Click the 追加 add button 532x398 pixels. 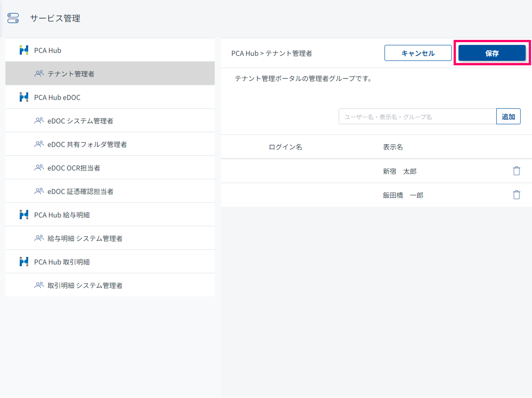508,117
